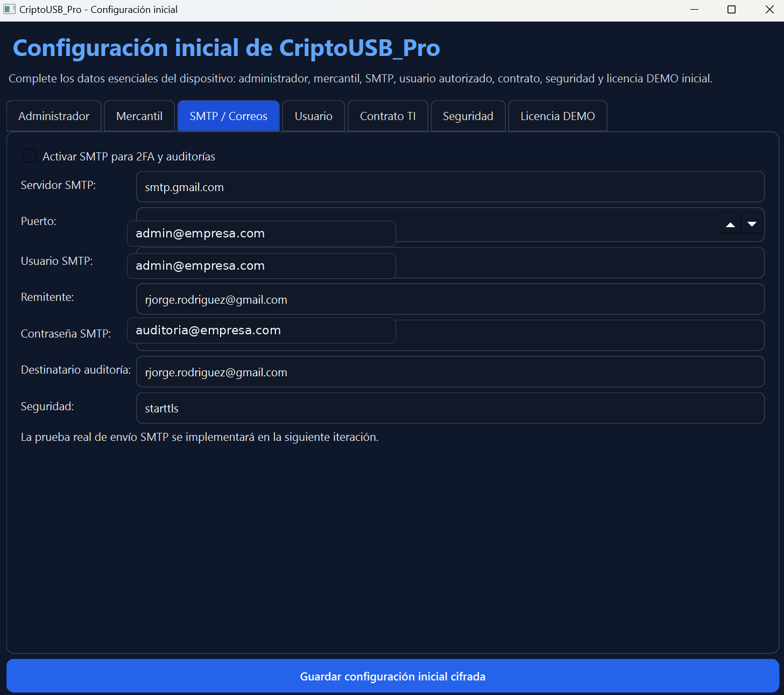This screenshot has height=695, width=784.
Task: Click the auditoria@empresa.com suggestion text
Action: 208,330
